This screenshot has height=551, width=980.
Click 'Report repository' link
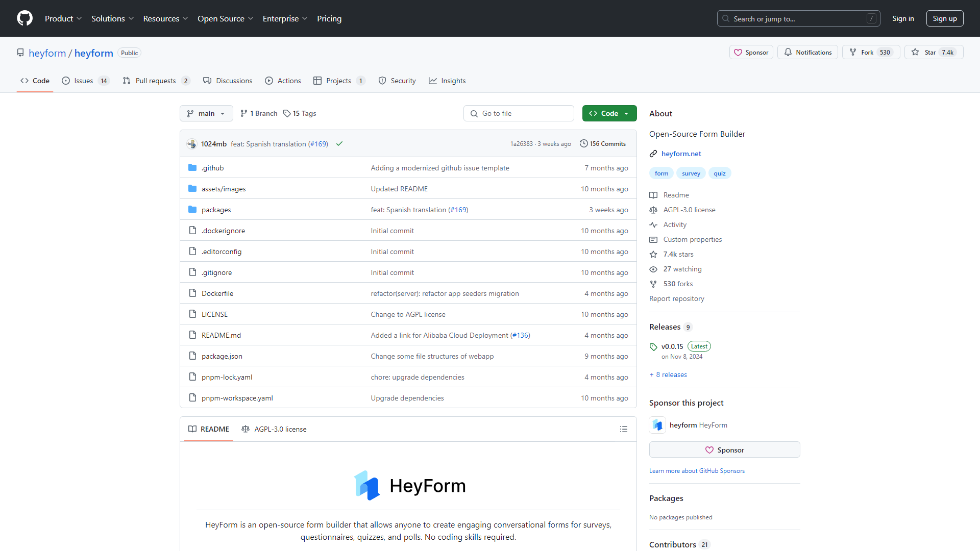pyautogui.click(x=677, y=298)
